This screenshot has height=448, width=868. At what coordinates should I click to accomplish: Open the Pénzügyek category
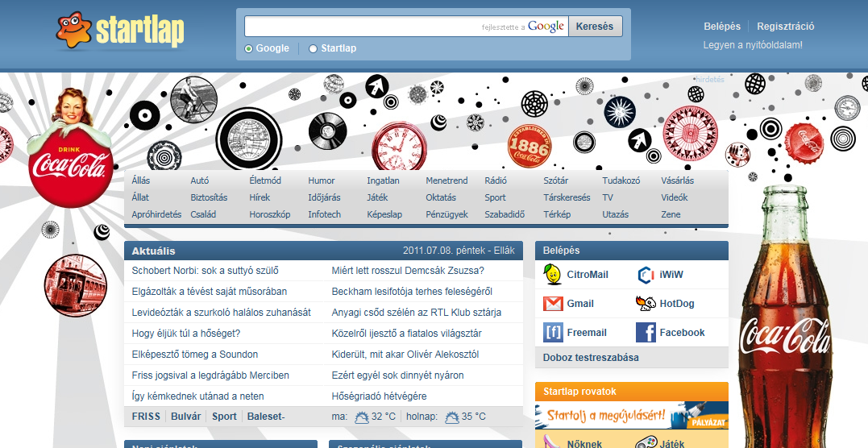coord(446,214)
